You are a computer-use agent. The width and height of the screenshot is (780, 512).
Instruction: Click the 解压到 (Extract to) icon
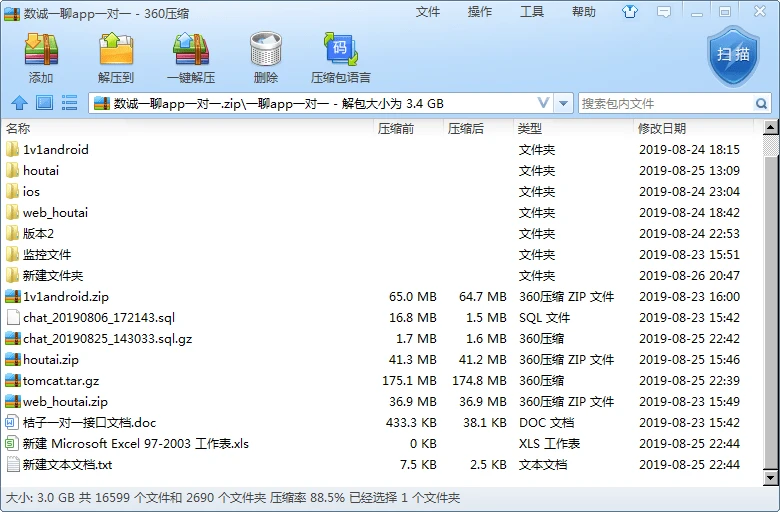(x=116, y=57)
